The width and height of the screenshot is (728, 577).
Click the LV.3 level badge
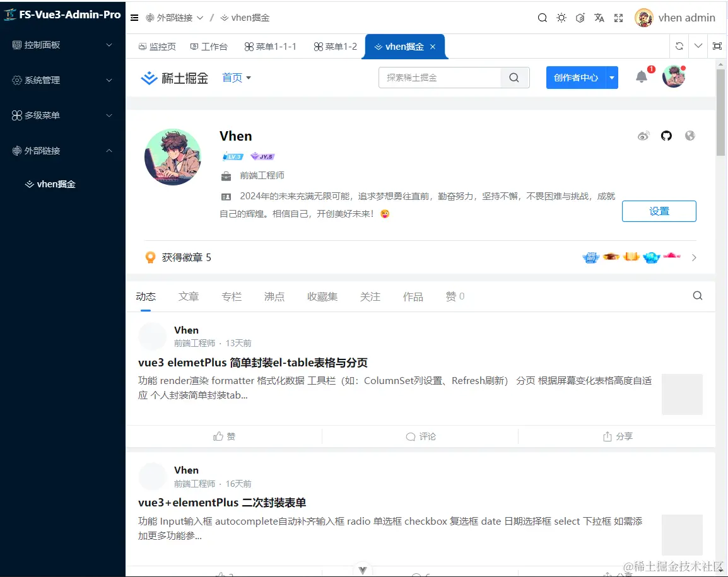pos(233,156)
